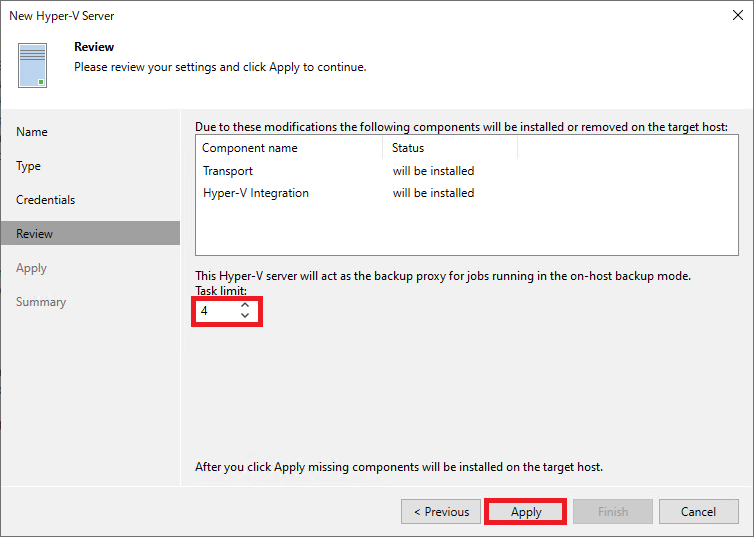The height and width of the screenshot is (537, 754).
Task: Increase the Task limit with up arrow
Action: click(245, 305)
